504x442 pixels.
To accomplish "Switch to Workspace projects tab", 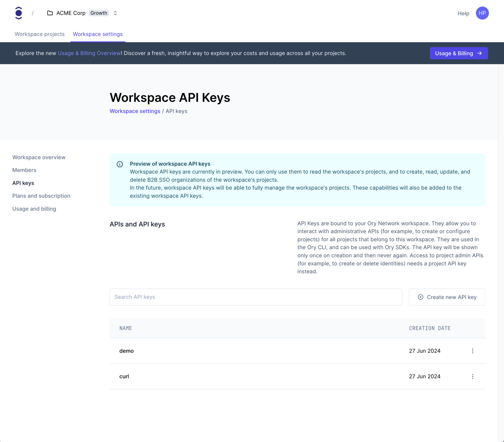I will coord(39,34).
